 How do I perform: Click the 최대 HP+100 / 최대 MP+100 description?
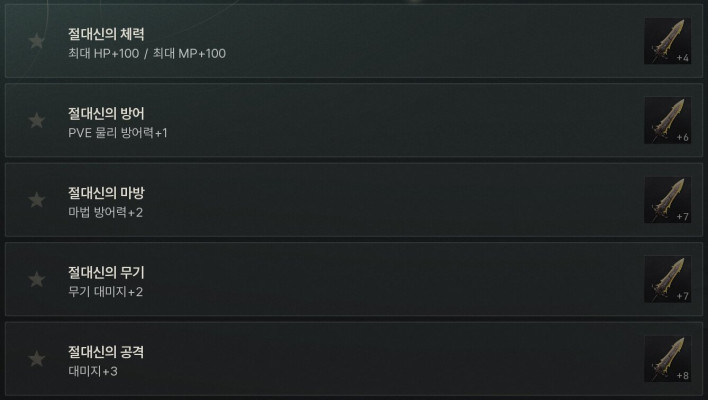(x=147, y=53)
